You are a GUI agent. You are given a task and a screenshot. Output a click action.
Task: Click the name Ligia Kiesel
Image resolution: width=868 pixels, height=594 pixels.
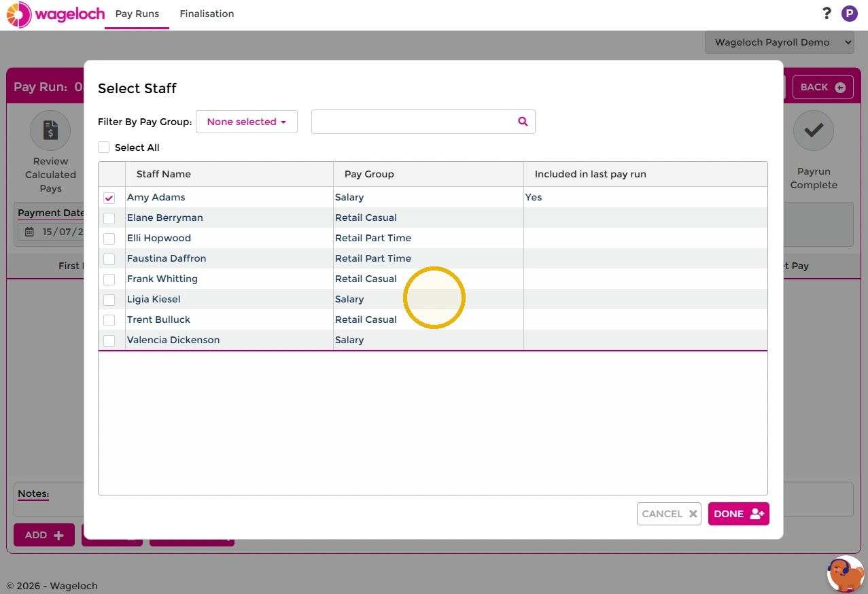[x=154, y=299]
